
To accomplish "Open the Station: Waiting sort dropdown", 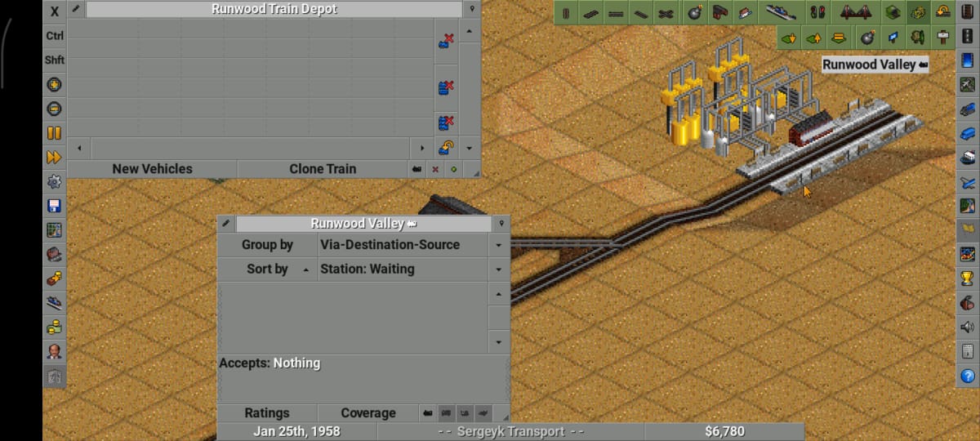I will pos(498,269).
